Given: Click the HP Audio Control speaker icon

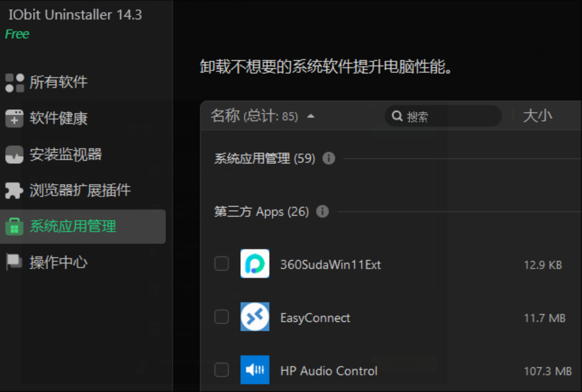Looking at the screenshot, I should (255, 370).
